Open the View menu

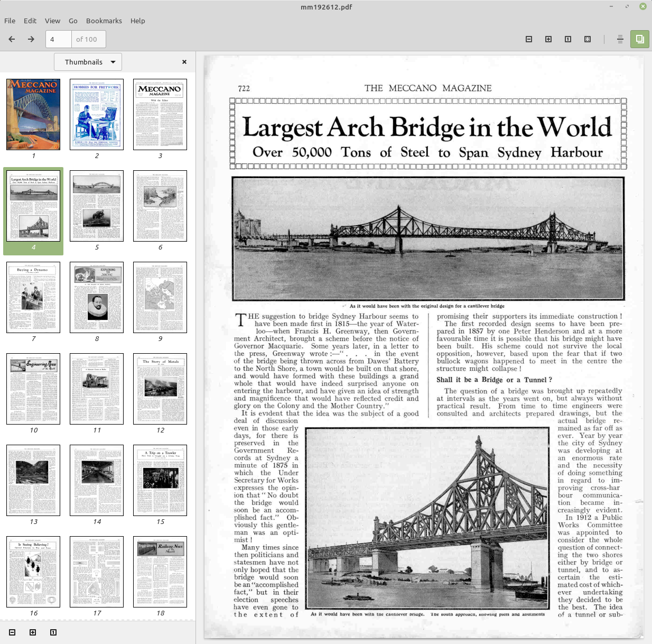[52, 21]
